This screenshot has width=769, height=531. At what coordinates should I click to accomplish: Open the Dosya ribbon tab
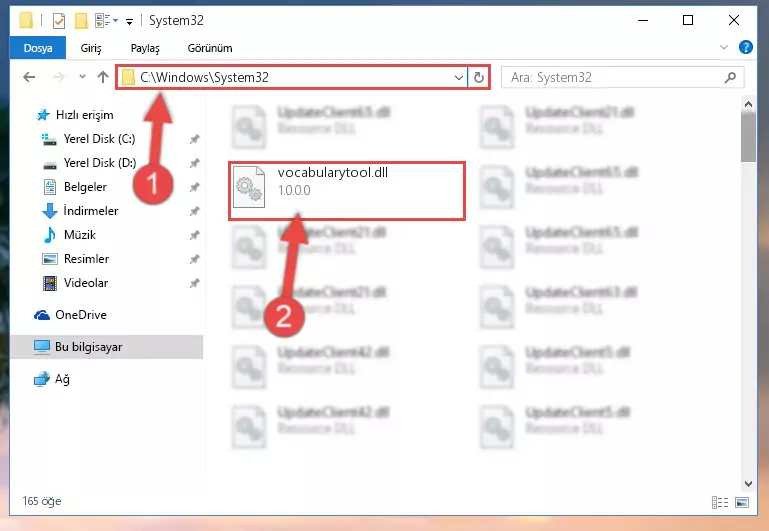point(38,48)
